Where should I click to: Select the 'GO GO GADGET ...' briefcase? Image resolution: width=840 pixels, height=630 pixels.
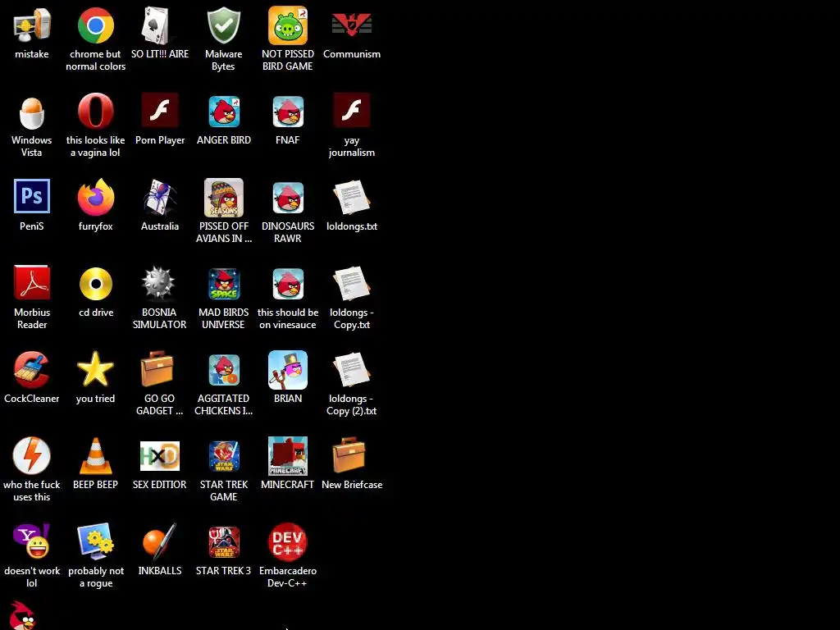[x=157, y=368]
